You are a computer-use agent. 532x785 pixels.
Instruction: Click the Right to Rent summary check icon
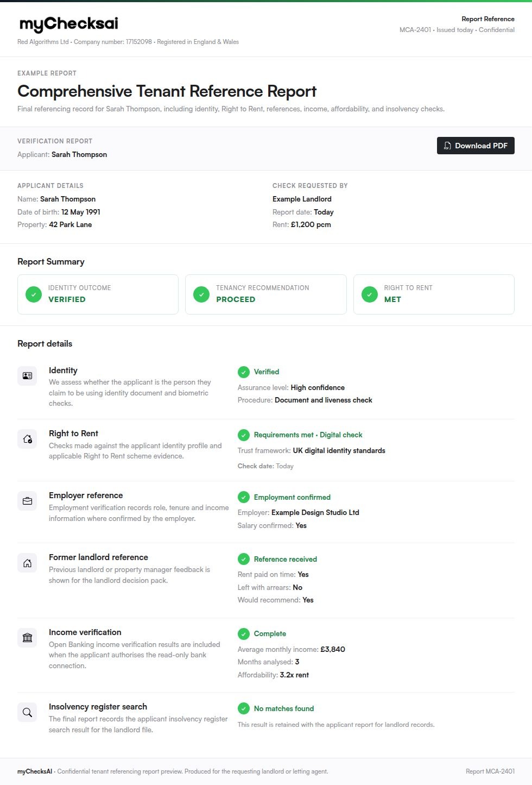[x=370, y=294]
